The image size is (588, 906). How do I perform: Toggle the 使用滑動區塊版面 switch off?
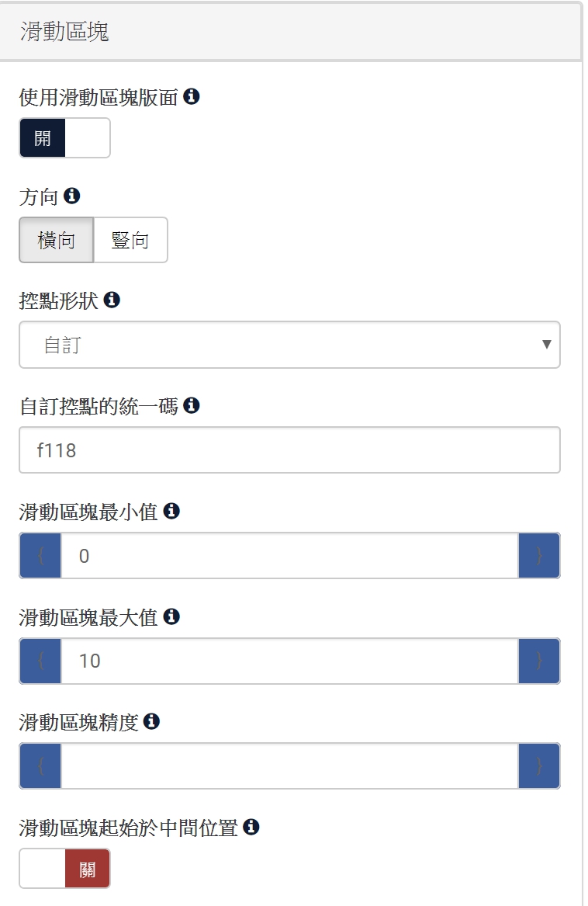pos(64,138)
